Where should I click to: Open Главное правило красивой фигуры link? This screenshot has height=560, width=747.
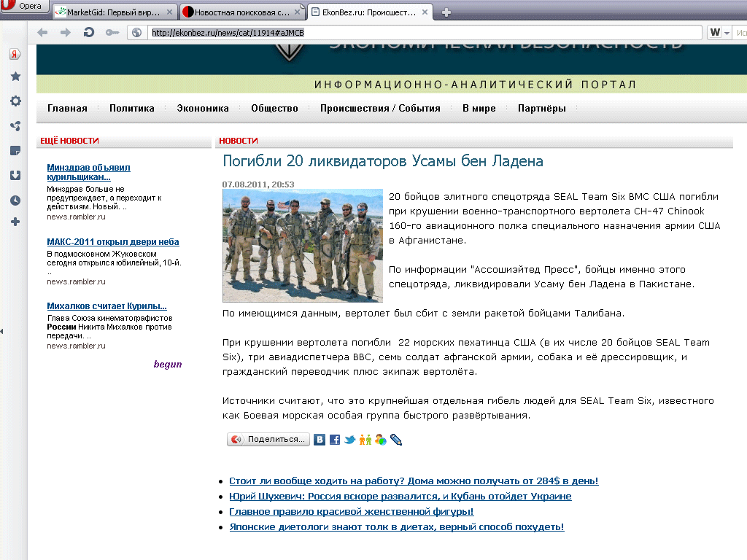(x=352, y=511)
